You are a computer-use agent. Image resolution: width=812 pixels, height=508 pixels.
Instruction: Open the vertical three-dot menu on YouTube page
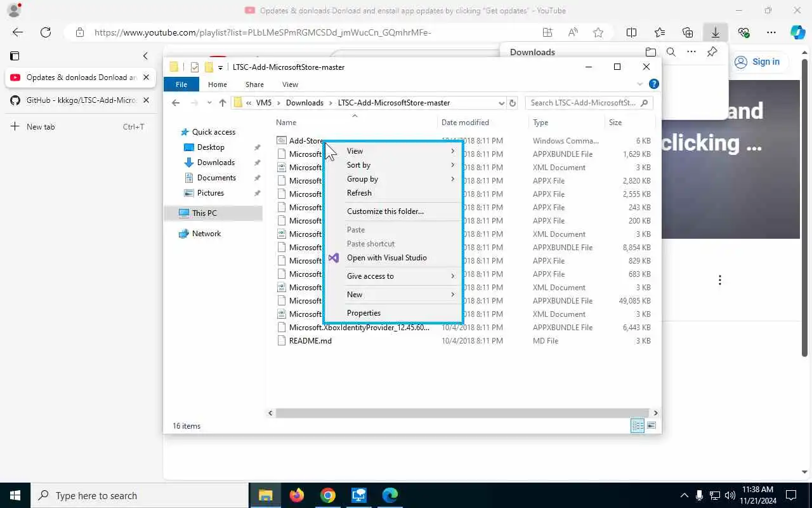[x=719, y=280]
